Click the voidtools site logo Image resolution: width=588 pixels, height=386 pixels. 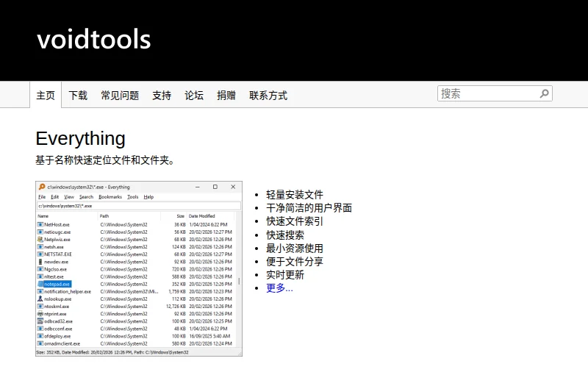[94, 40]
